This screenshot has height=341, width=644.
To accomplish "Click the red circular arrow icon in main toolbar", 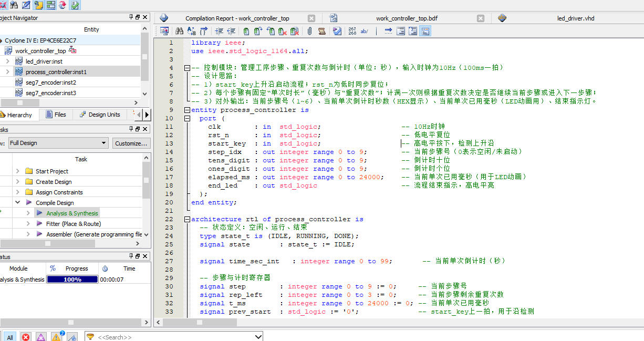I will click(63, 5).
